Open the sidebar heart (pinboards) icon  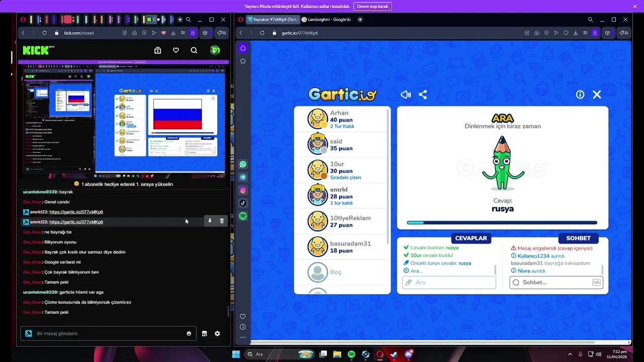(243, 316)
